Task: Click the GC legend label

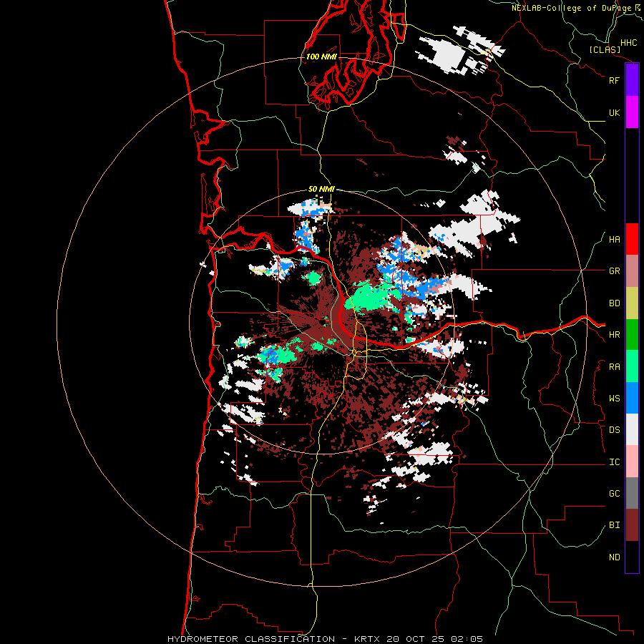Action: point(615,494)
